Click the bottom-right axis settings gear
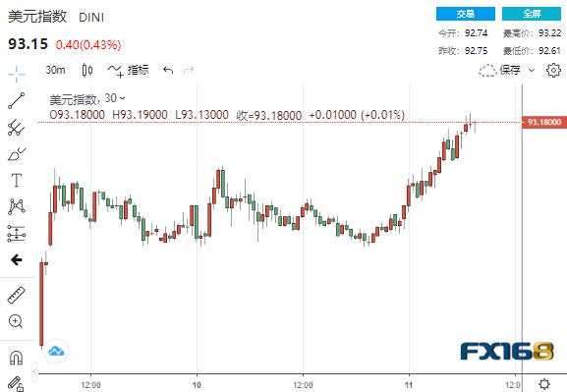 tap(544, 384)
